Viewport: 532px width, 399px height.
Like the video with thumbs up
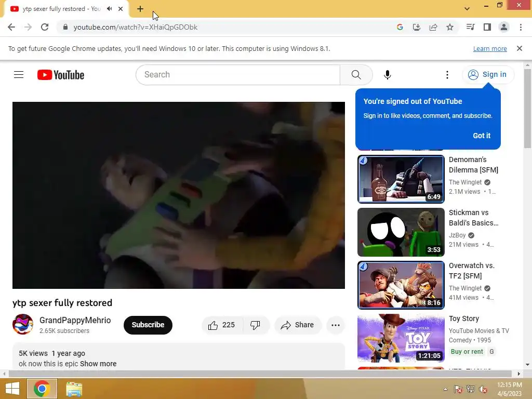[x=222, y=325]
